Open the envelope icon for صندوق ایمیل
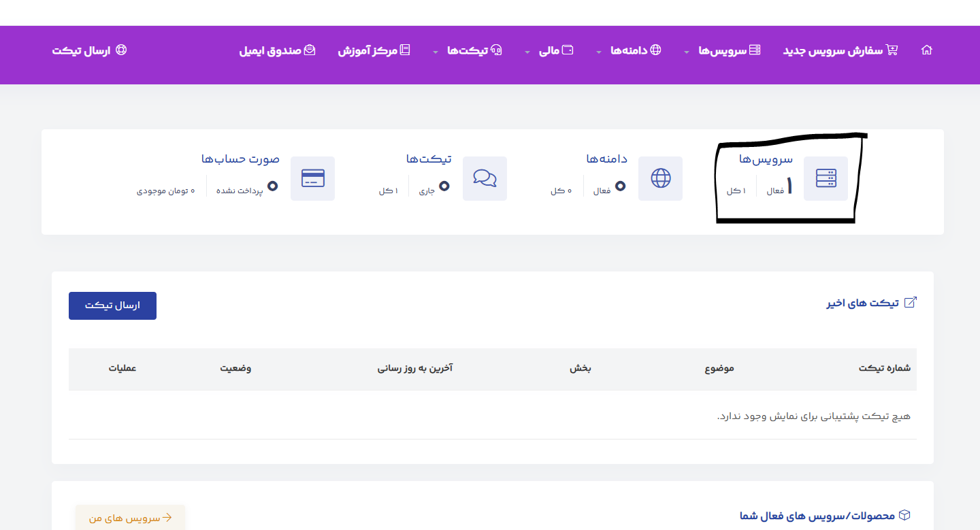Viewport: 980px width, 530px height. [x=310, y=50]
